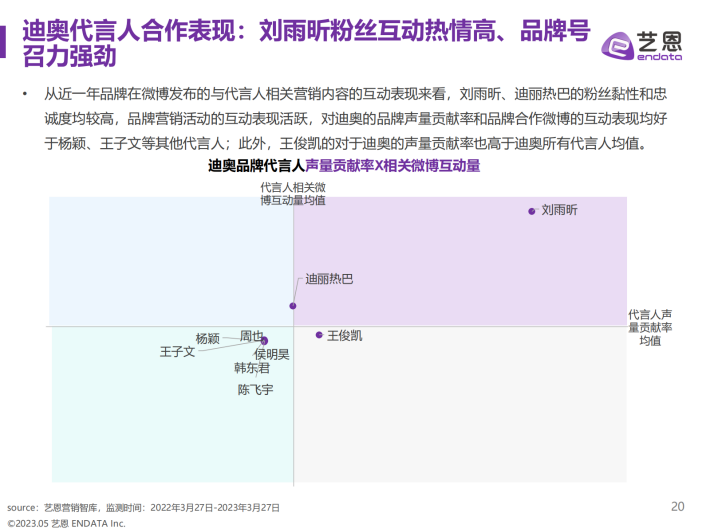The height and width of the screenshot is (532, 710).
Task: Click the 代言人相关微博互动量均值 axis label
Action: (293, 194)
